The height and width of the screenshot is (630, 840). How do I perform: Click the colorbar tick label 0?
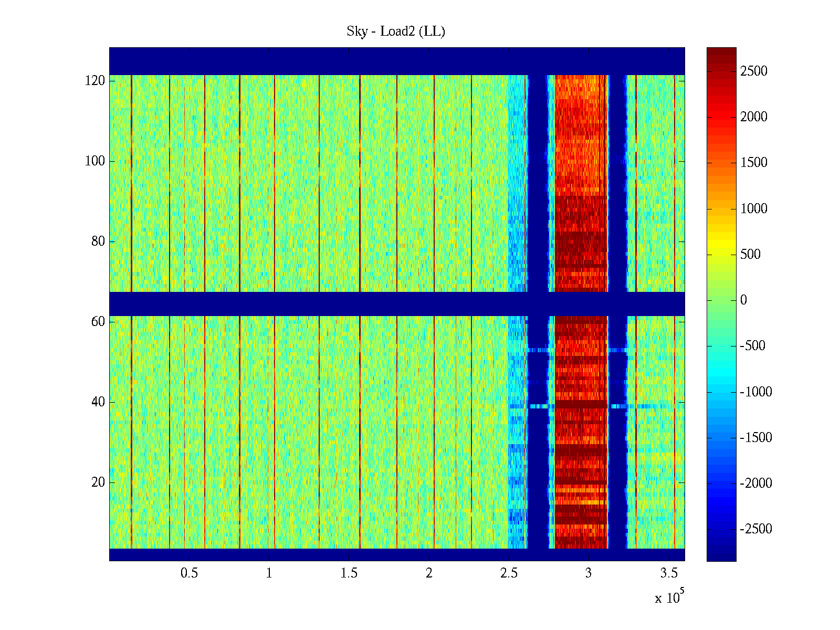743,300
